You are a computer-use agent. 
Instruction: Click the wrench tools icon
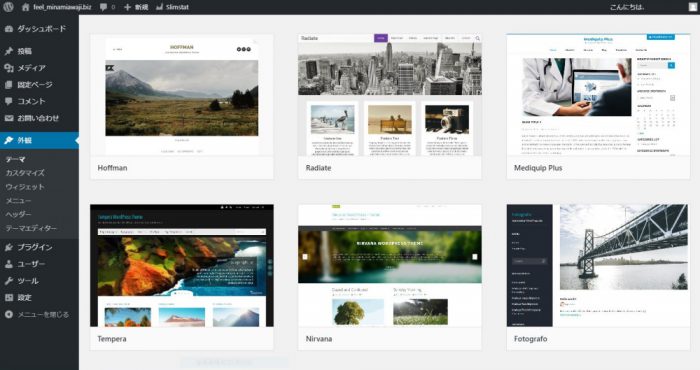pyautogui.click(x=8, y=281)
